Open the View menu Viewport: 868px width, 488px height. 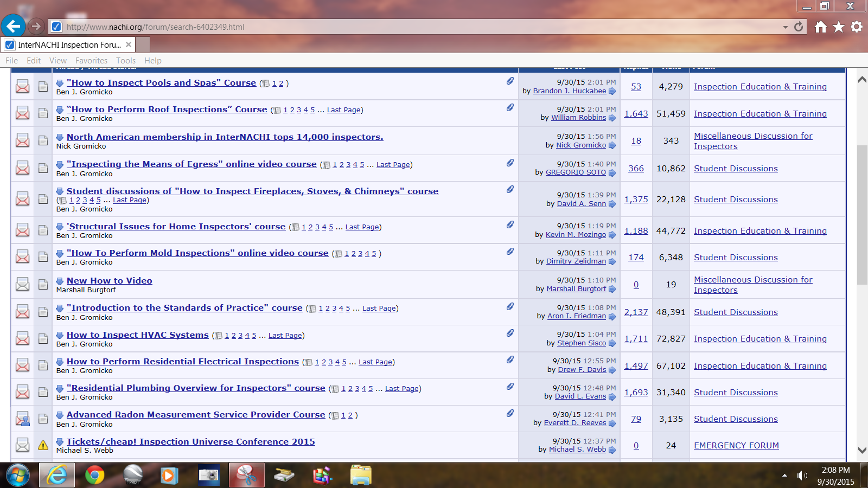(x=58, y=61)
